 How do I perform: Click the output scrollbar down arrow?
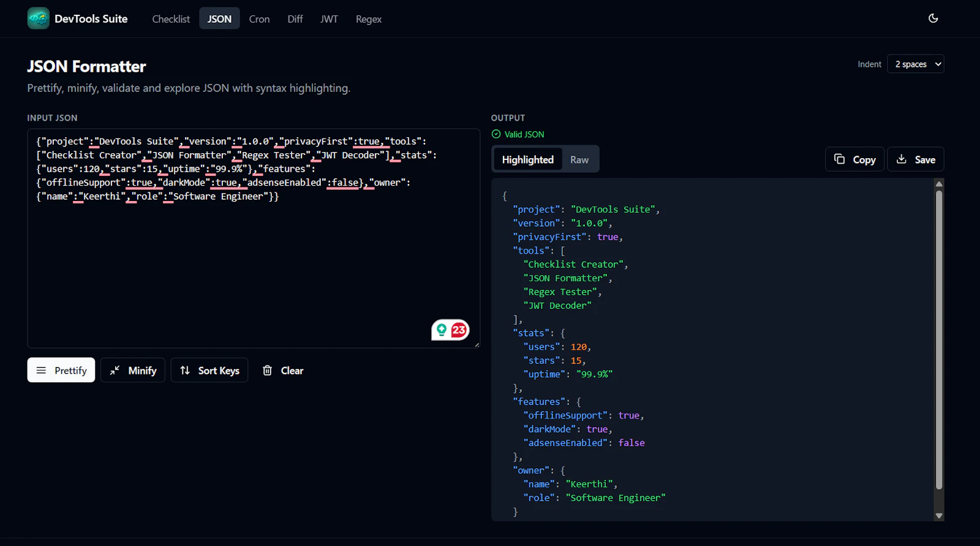pos(939,516)
